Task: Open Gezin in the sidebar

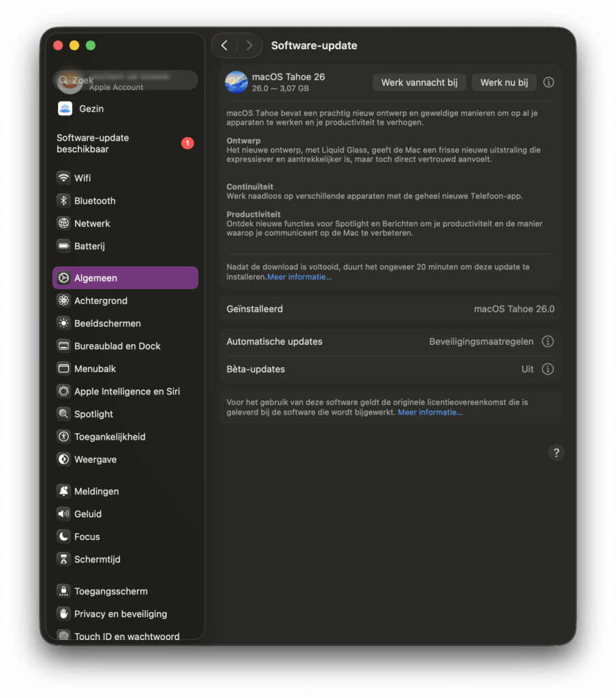Action: tap(125, 108)
